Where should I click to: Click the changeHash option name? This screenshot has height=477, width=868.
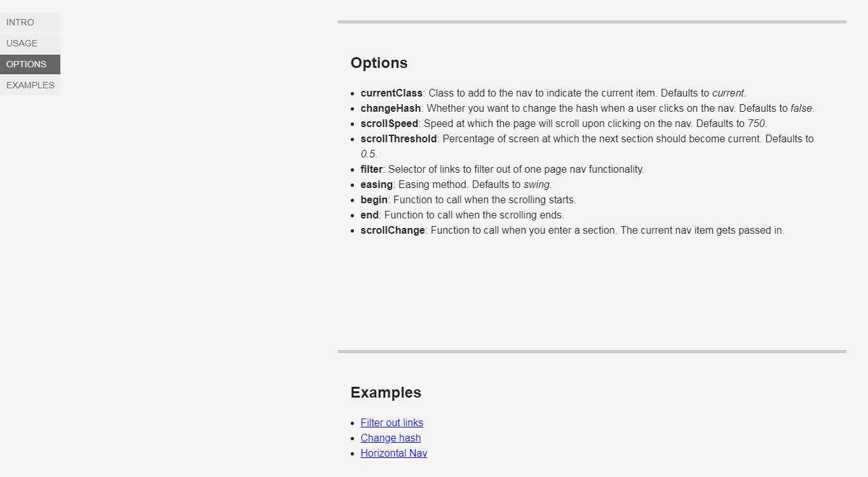pos(391,108)
